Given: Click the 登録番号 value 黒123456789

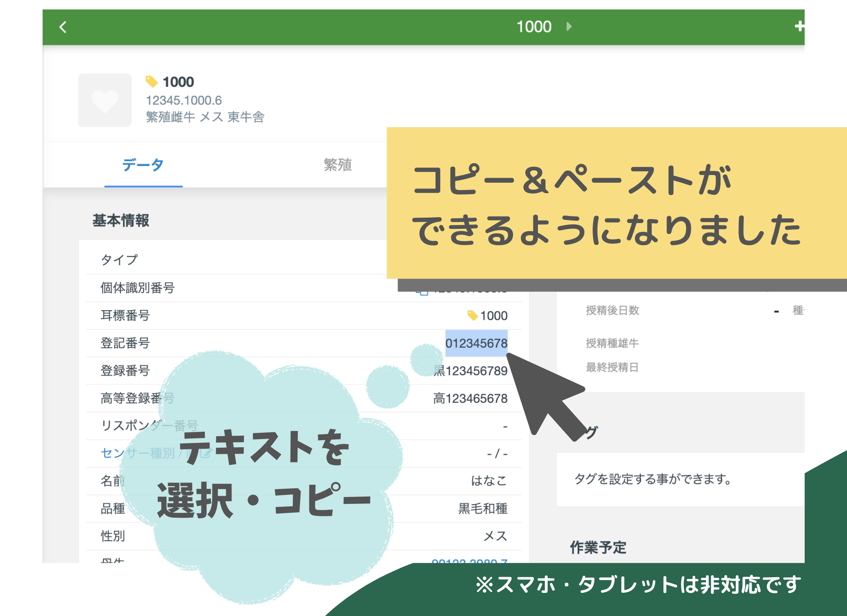Looking at the screenshot, I should pos(470,371).
